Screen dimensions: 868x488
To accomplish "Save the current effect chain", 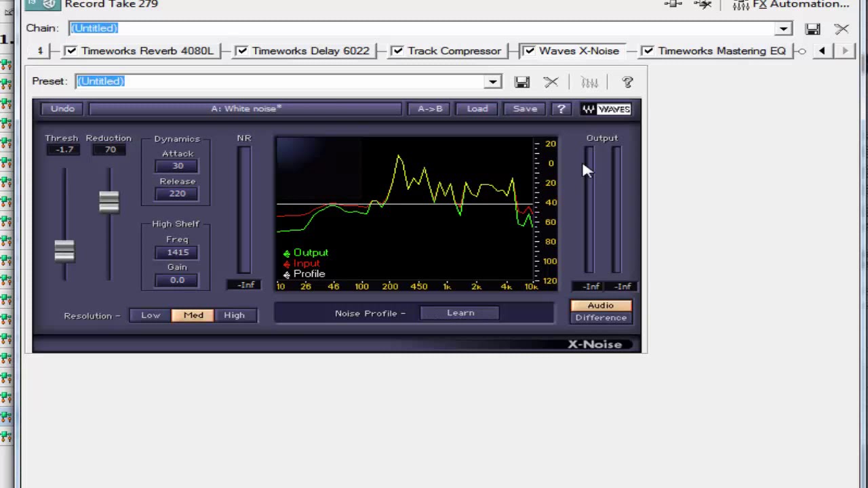I will pos(812,28).
